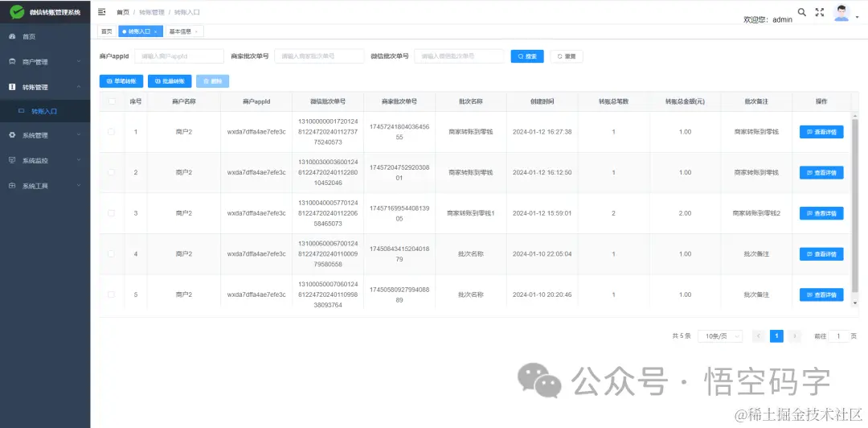Open the user dropdown caret beside avatar

coord(858,17)
